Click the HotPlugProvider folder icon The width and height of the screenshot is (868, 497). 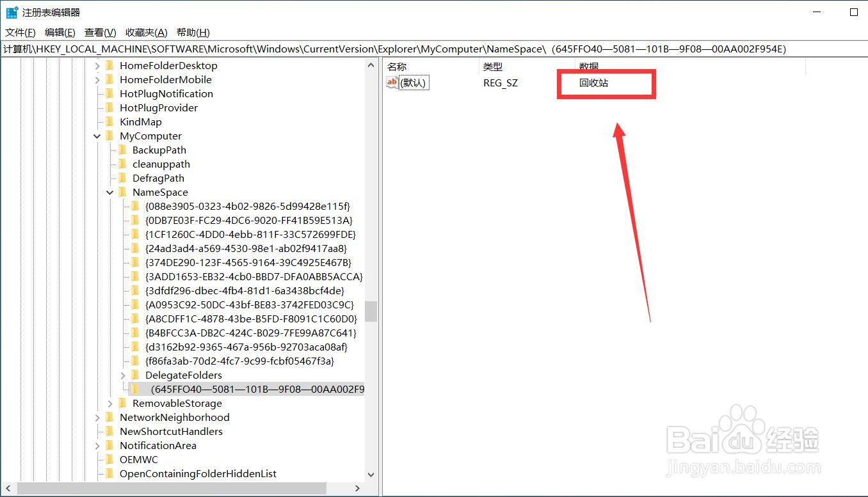tap(109, 107)
